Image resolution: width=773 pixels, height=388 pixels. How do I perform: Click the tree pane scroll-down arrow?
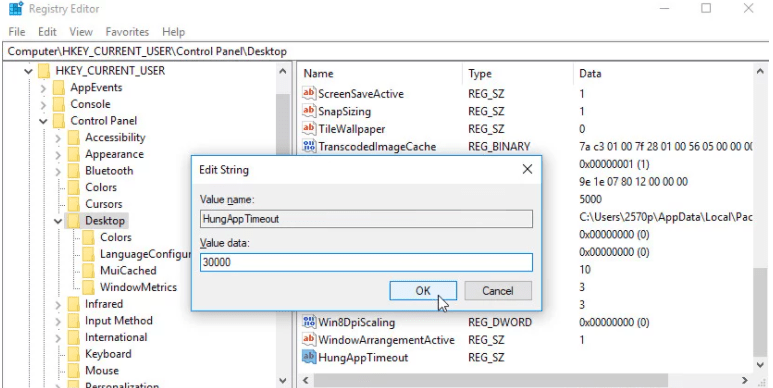point(283,381)
